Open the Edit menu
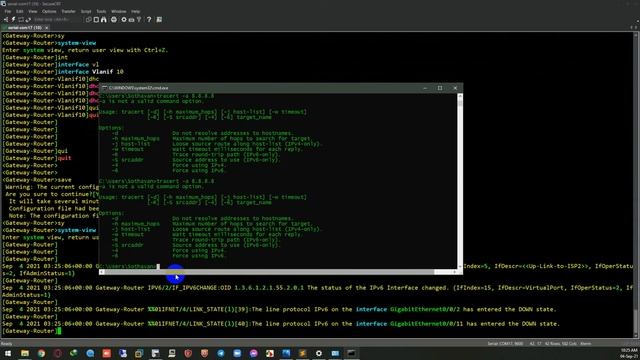Image resolution: width=640 pixels, height=360 pixels. pos(20,11)
